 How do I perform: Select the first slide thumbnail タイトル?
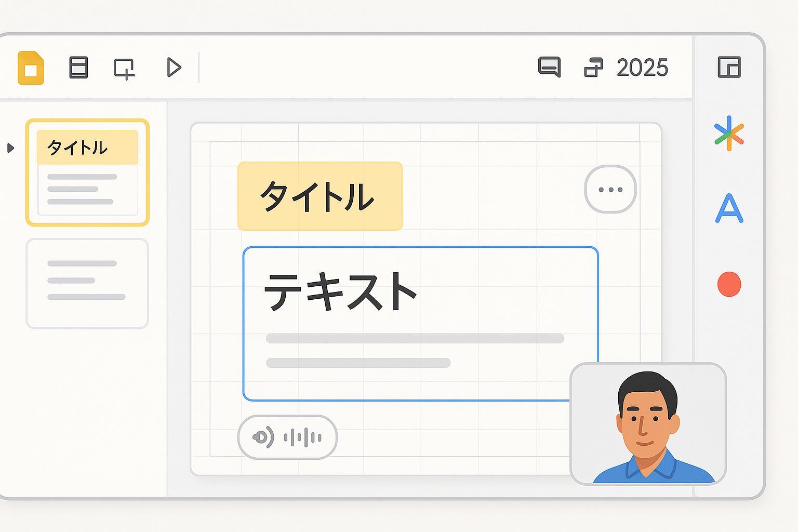pos(87,172)
